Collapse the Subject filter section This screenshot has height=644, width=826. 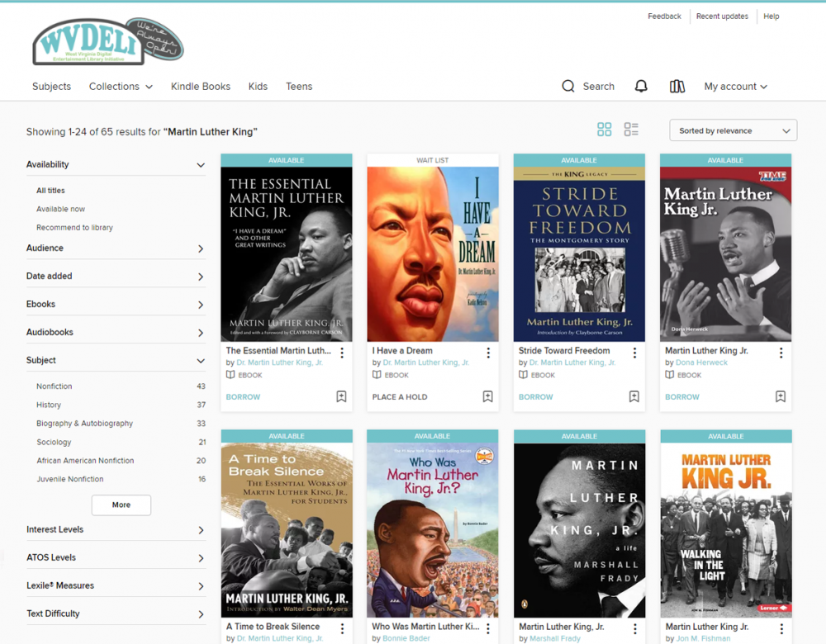116,361
